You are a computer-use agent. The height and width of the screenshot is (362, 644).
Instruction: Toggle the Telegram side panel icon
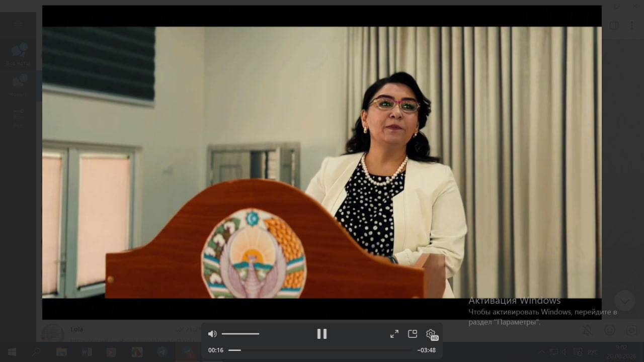point(614,25)
